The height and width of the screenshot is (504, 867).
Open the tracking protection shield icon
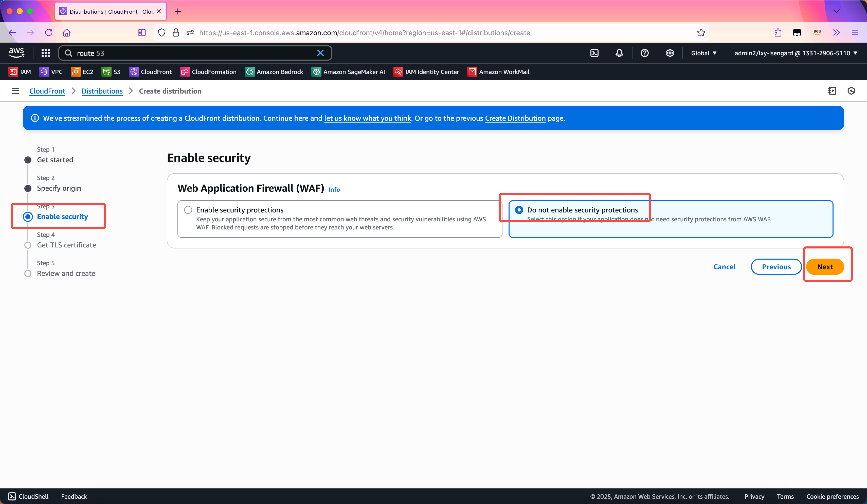click(161, 33)
